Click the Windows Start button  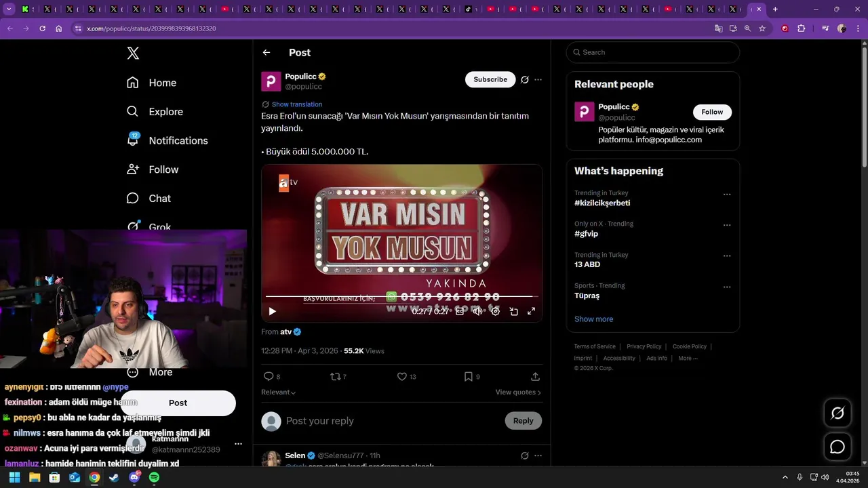[14, 477]
